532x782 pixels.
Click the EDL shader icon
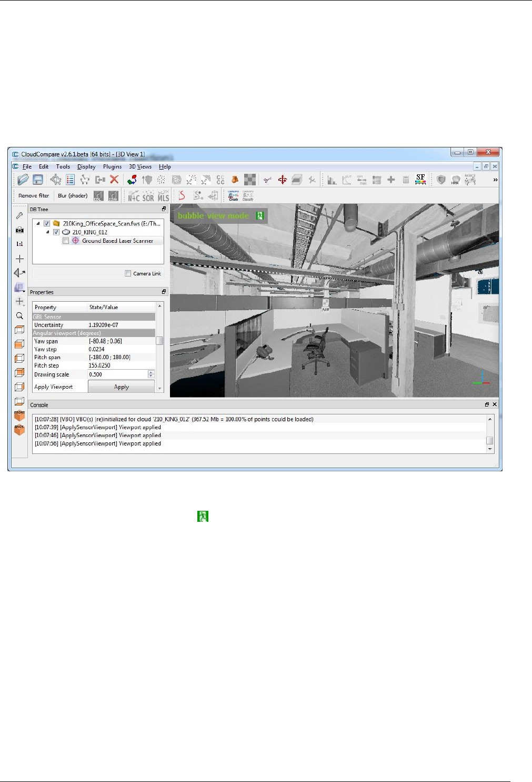tap(98, 196)
